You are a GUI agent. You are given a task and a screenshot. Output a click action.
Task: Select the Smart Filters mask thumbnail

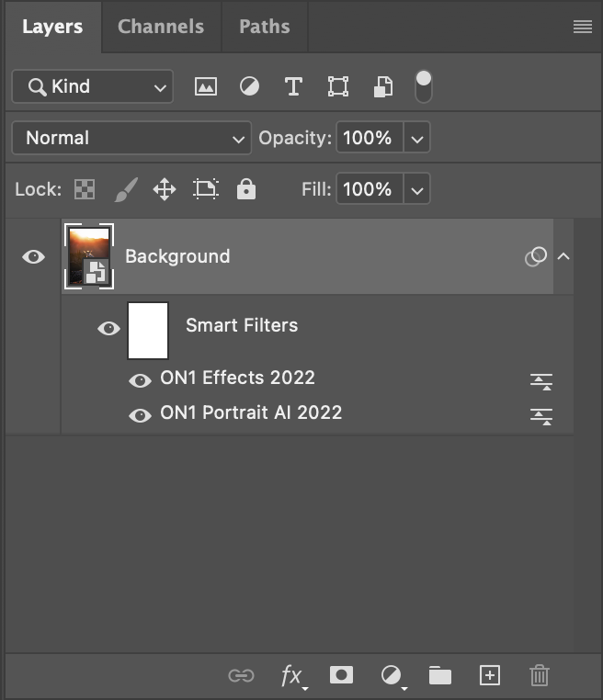148,330
